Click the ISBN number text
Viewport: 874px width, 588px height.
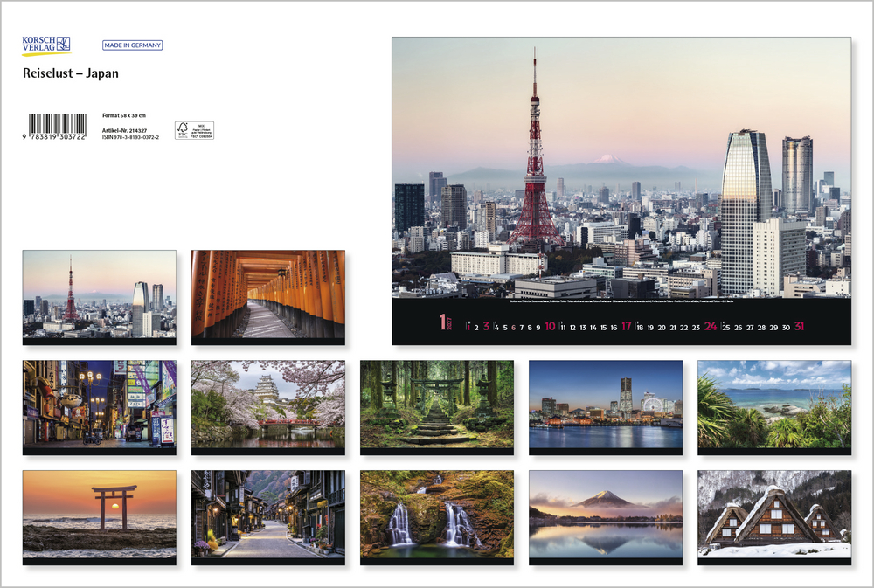coord(130,137)
